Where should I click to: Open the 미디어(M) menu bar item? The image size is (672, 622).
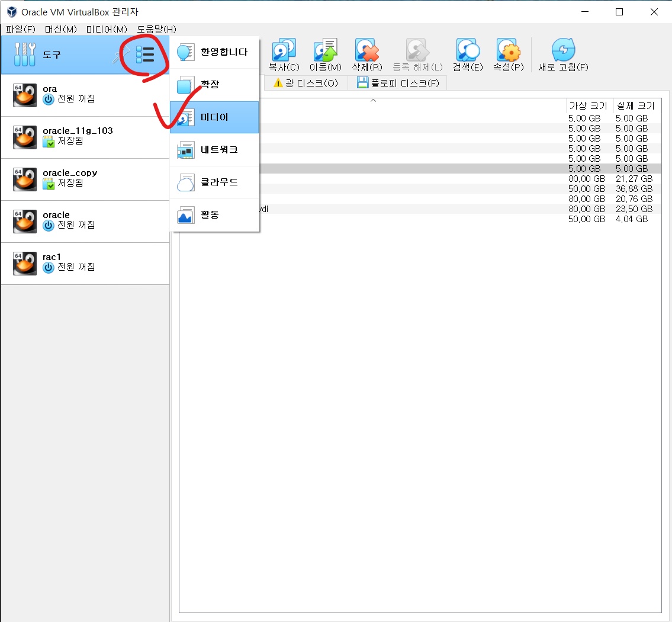[107, 29]
